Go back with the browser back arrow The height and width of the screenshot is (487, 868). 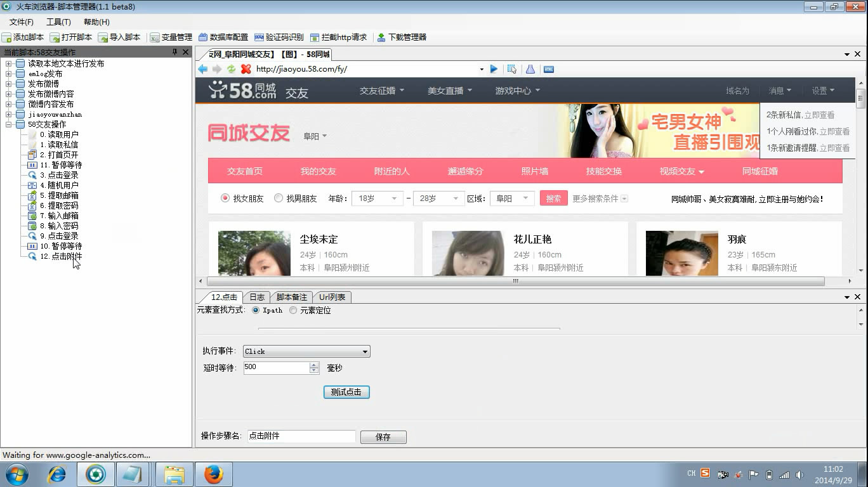(203, 69)
